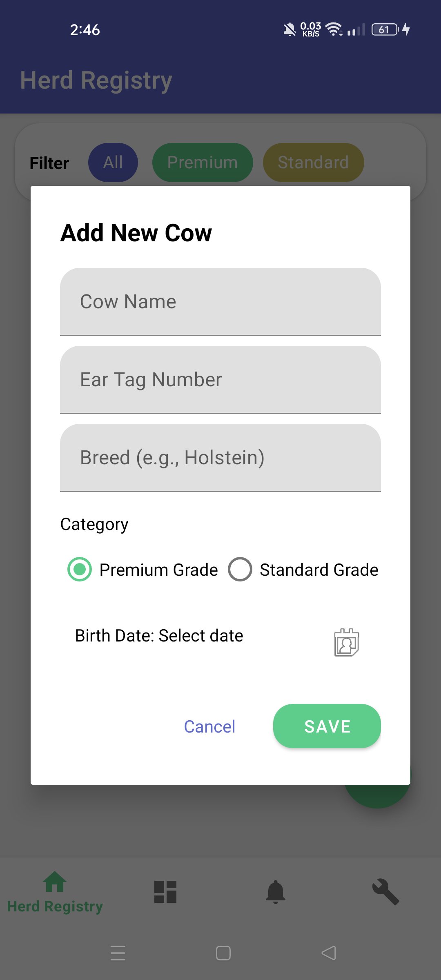
Task: Open the wrench settings tab
Action: click(x=385, y=891)
